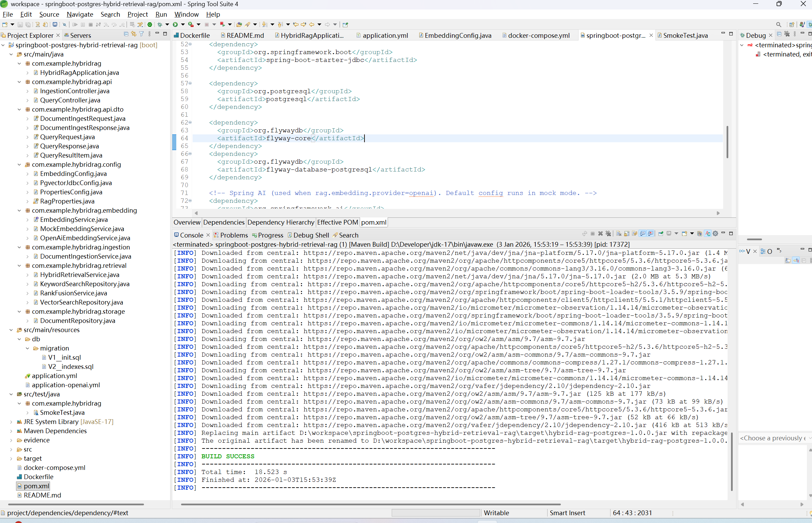Run the application with the green Run button

[175, 24]
